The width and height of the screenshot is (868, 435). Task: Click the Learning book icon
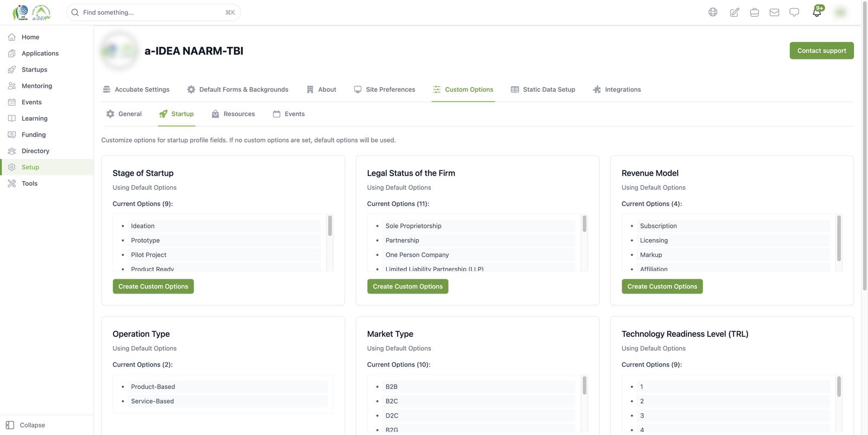click(12, 118)
